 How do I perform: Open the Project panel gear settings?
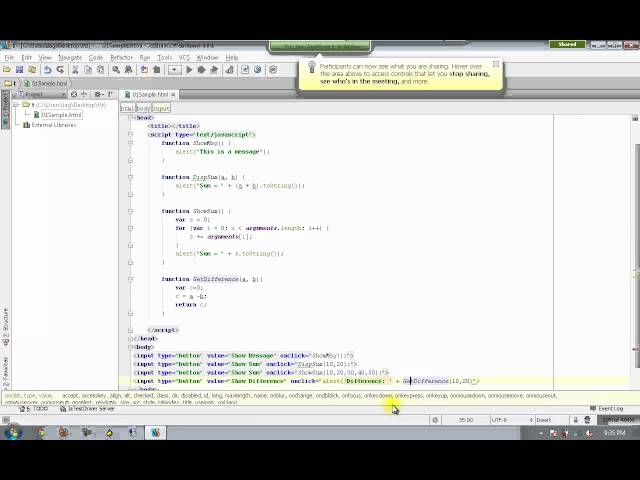click(98, 94)
